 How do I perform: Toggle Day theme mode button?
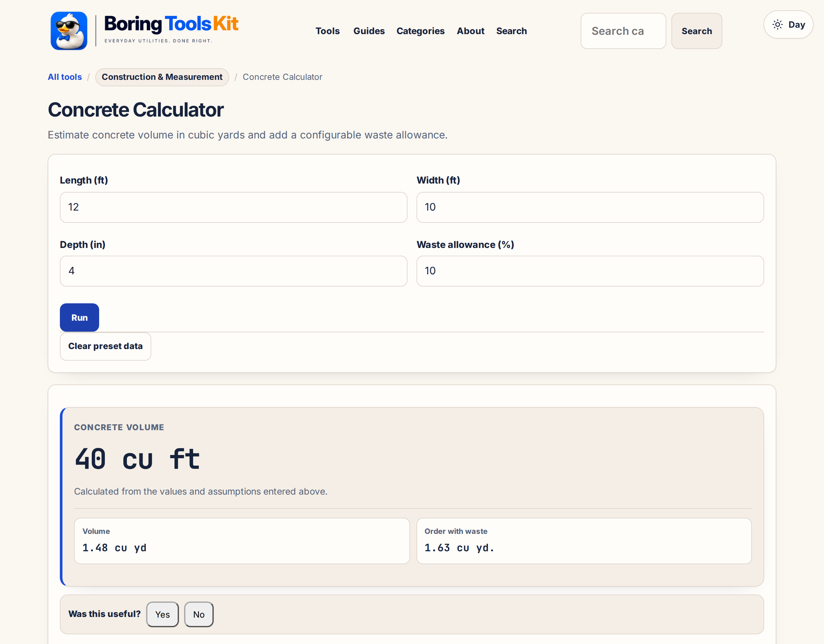(x=788, y=24)
